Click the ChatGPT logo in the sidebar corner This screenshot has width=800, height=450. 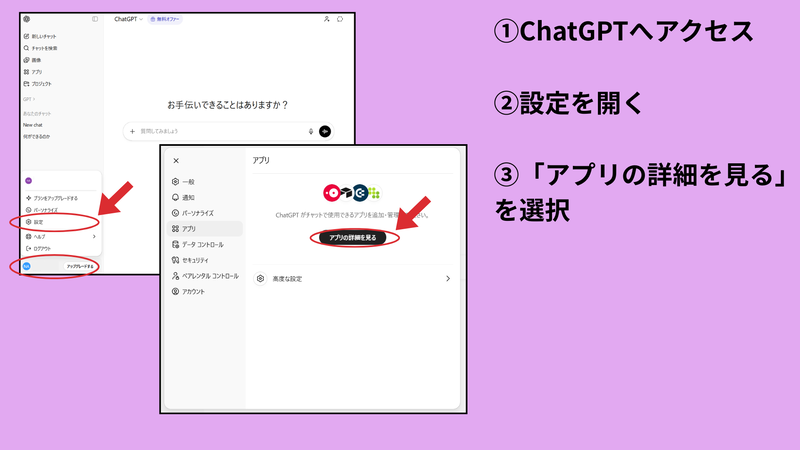coord(27,19)
